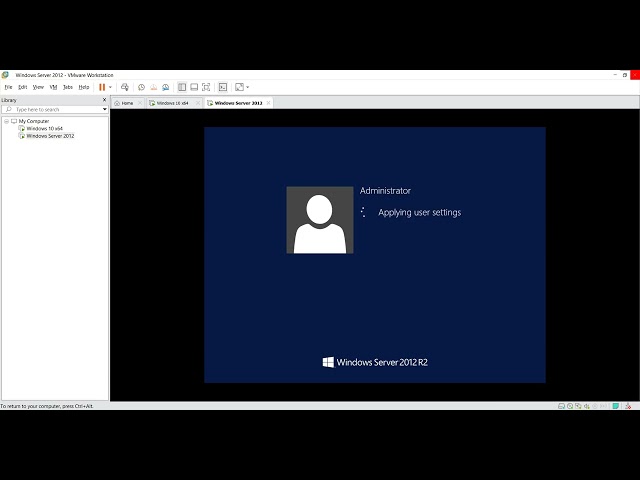
Task: Click the hard disk status bar icon
Action: [x=562, y=406]
